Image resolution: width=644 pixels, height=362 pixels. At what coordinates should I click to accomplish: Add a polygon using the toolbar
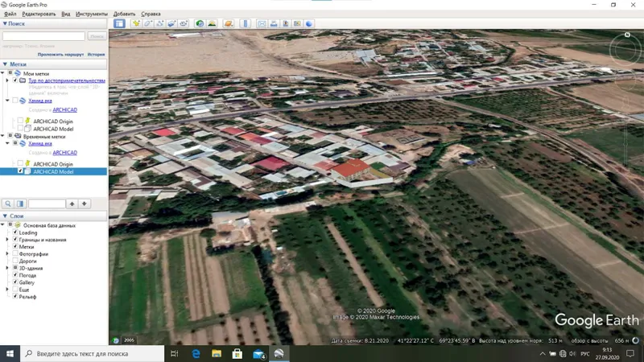pos(148,23)
